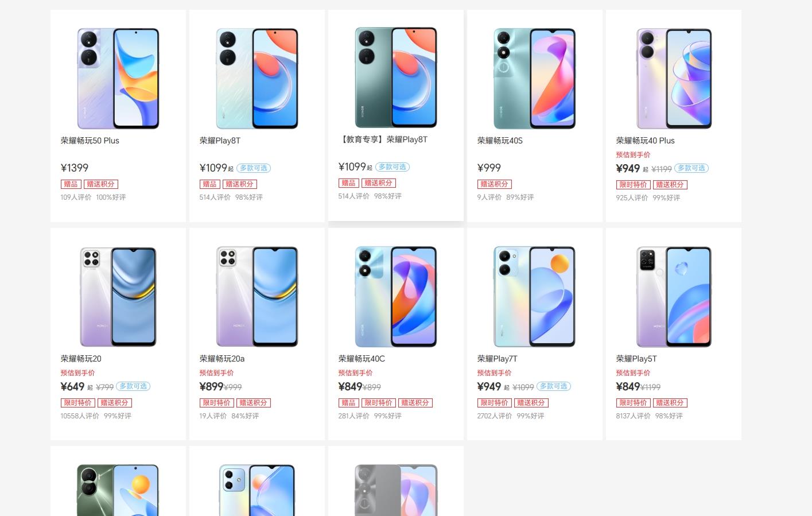Click 限时特价 label under 荣耀Play5T
Image resolution: width=812 pixels, height=516 pixels.
pos(634,403)
